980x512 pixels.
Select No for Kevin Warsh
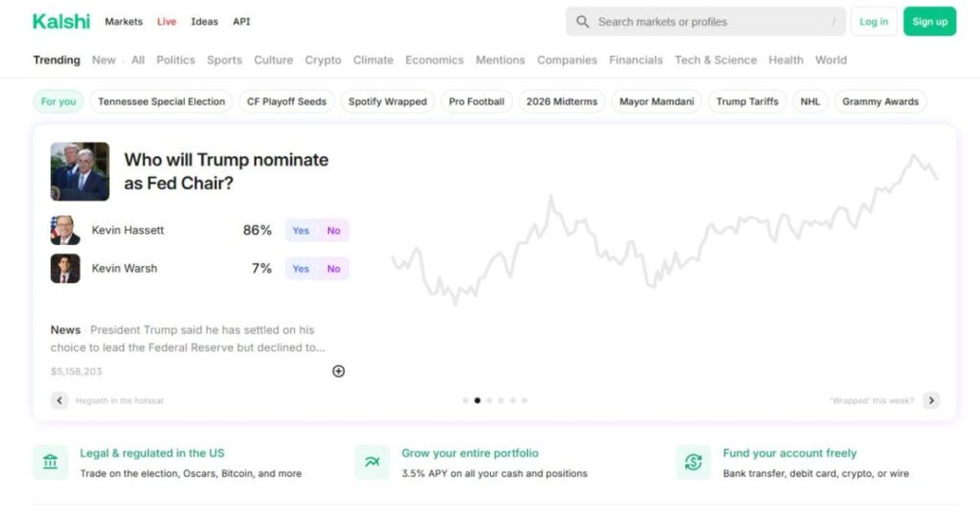click(333, 269)
